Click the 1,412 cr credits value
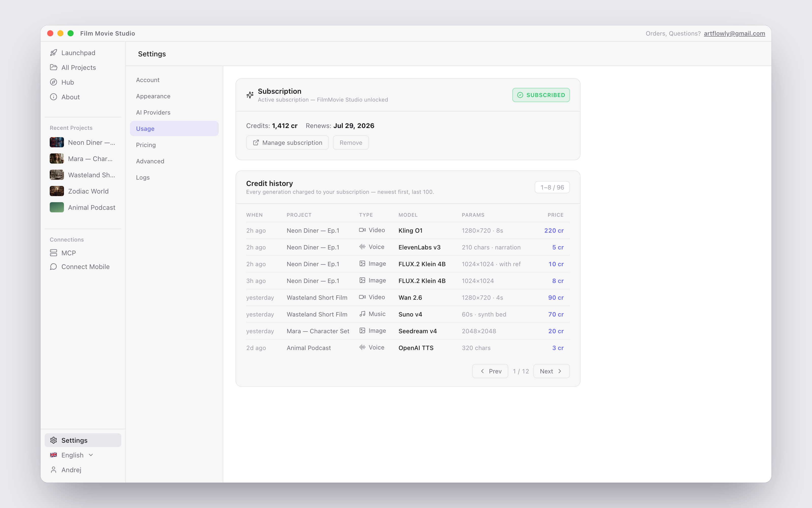This screenshot has height=508, width=812. tap(284, 126)
